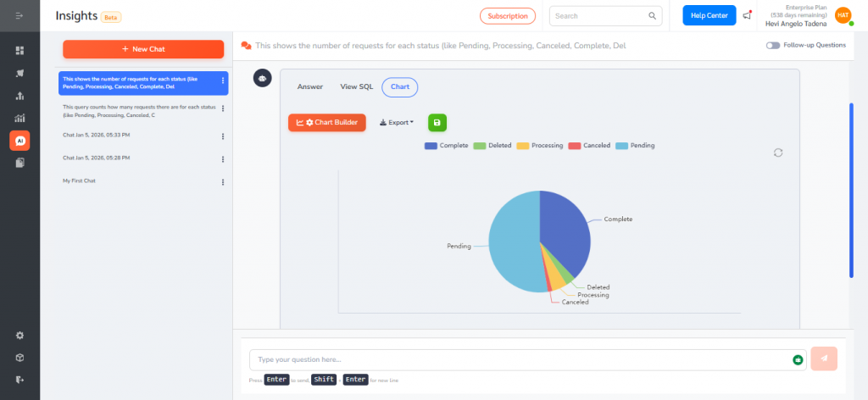Click the green save chart icon

(437, 123)
